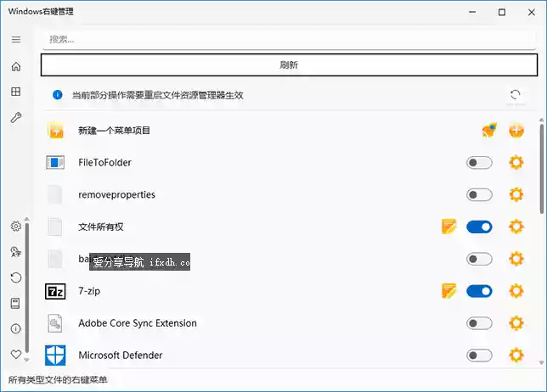This screenshot has width=547, height=392.
Task: Focus the 搜索 search field
Action: [289, 39]
